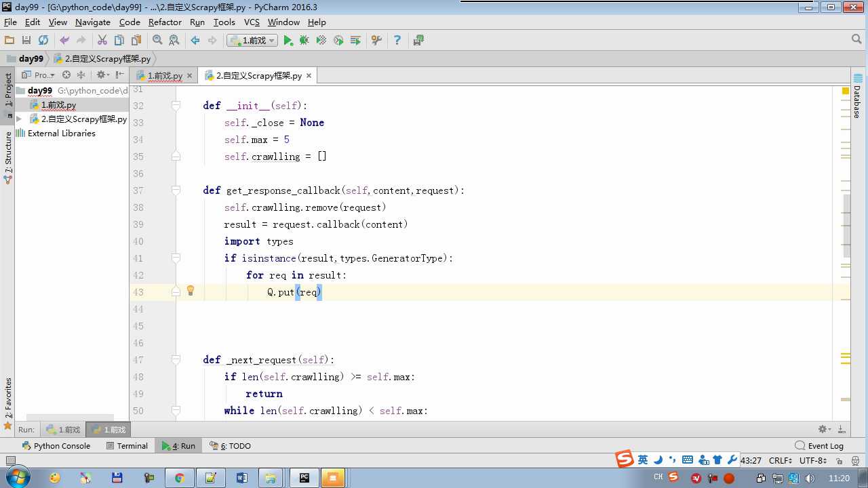This screenshot has width=868, height=488.
Task: Change line separator CRLF in status bar
Action: pos(781,460)
